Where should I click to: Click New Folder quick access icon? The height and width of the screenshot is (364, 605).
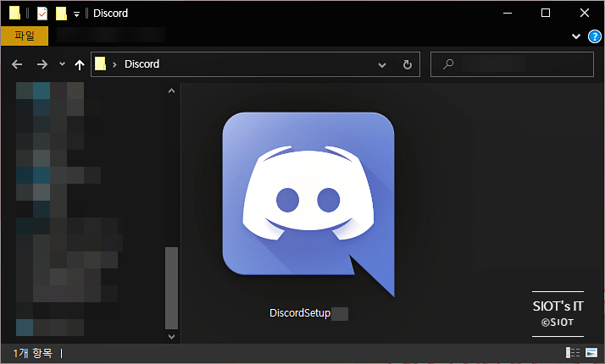61,14
